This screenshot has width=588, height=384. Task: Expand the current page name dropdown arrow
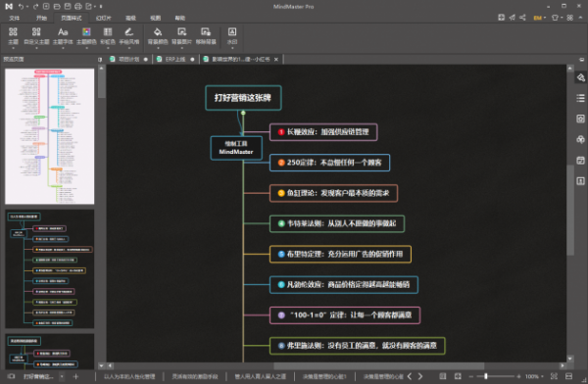(62, 376)
